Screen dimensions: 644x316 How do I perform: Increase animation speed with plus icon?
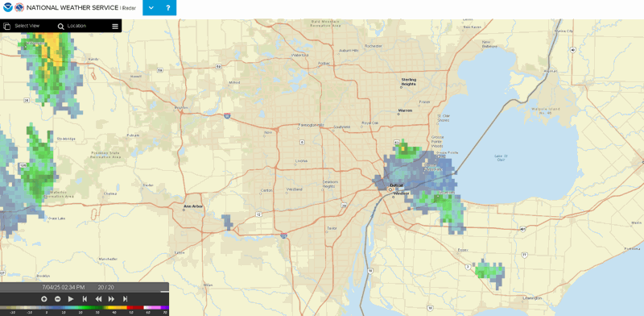[44, 299]
